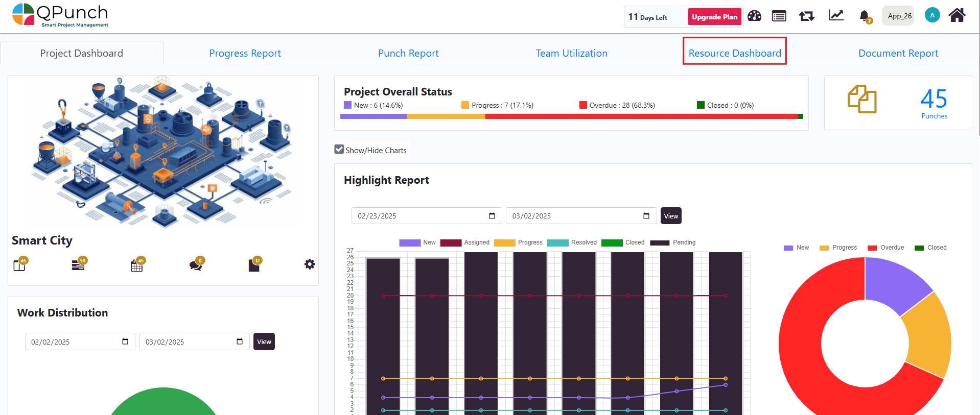The height and width of the screenshot is (415, 980).
Task: Open calendar picker for Highlight Report end date
Action: [646, 216]
